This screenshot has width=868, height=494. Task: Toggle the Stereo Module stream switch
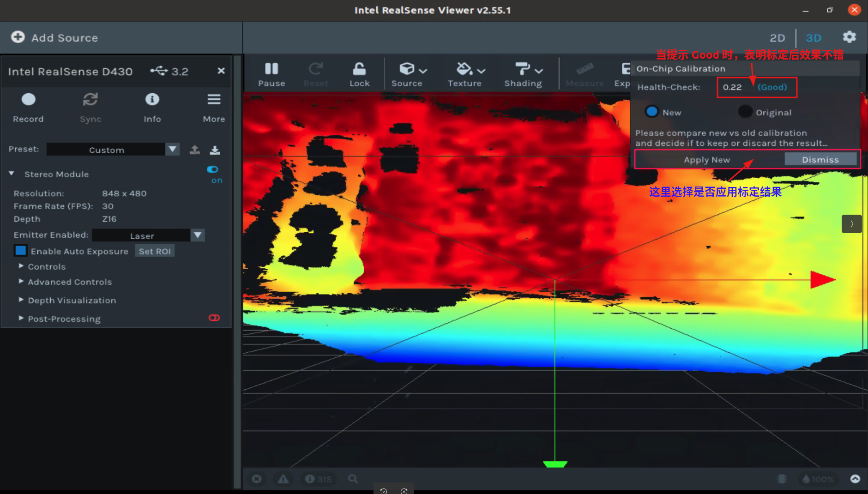click(x=213, y=169)
